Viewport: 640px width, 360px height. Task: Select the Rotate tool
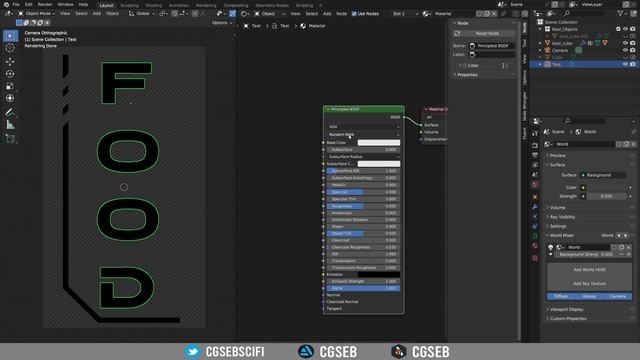click(10, 74)
